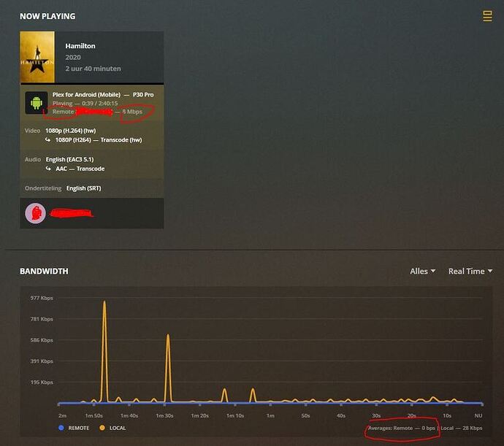Click the 'Ondertiteling' label
This screenshot has height=446, width=504.
pyautogui.click(x=43, y=188)
